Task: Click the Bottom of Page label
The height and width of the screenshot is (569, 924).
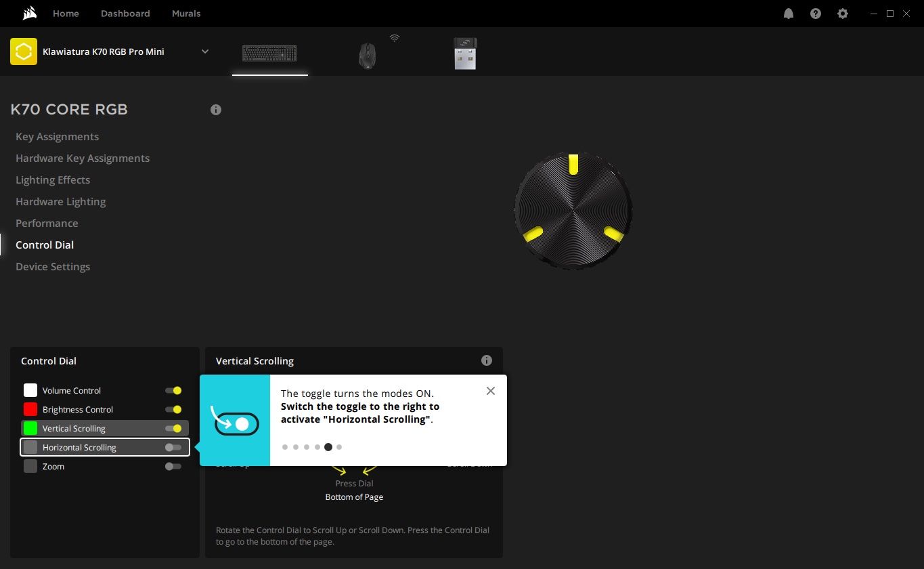Action: (x=354, y=497)
